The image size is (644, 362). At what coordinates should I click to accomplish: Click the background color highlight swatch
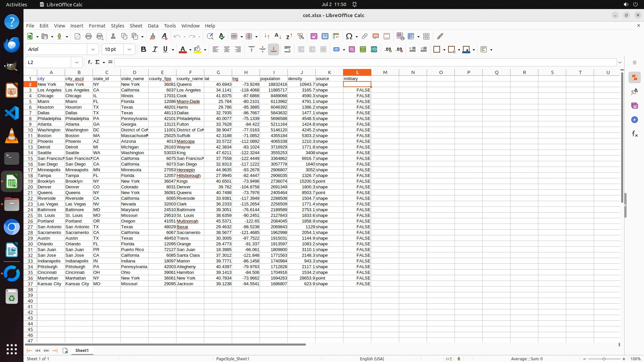pyautogui.click(x=198, y=49)
